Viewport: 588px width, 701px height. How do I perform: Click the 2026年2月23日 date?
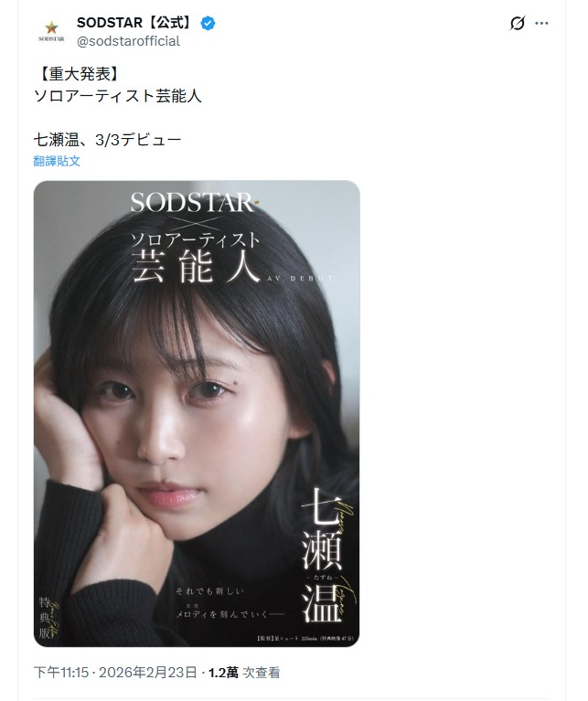click(148, 673)
